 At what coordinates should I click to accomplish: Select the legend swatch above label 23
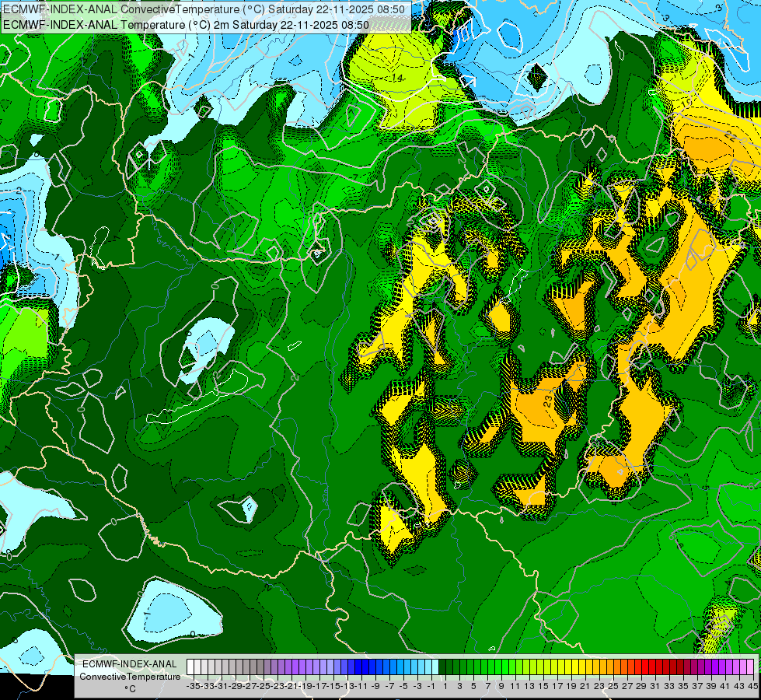[x=596, y=667]
